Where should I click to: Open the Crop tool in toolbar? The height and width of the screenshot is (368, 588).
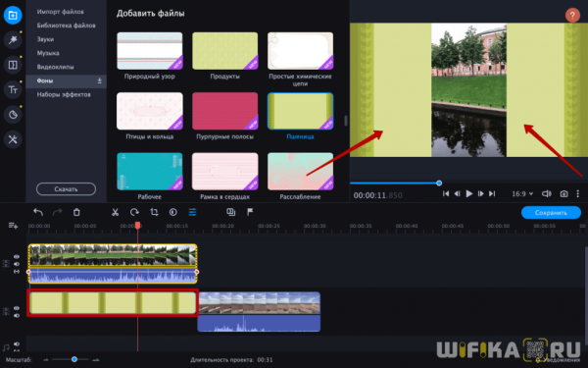pyautogui.click(x=154, y=212)
